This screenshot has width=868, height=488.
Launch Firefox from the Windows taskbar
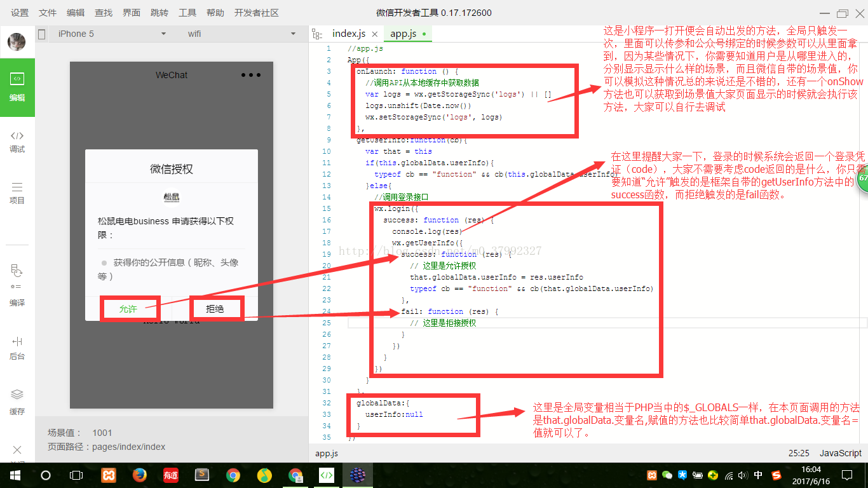(140, 475)
